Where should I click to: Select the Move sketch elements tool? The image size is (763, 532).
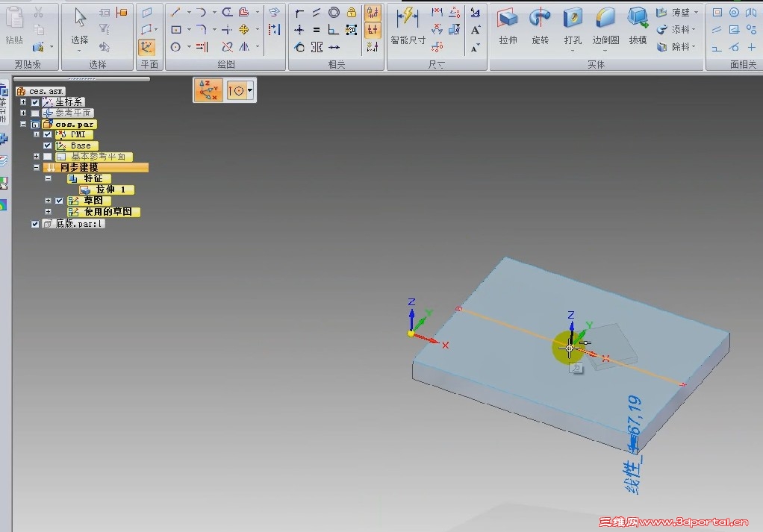click(x=244, y=30)
